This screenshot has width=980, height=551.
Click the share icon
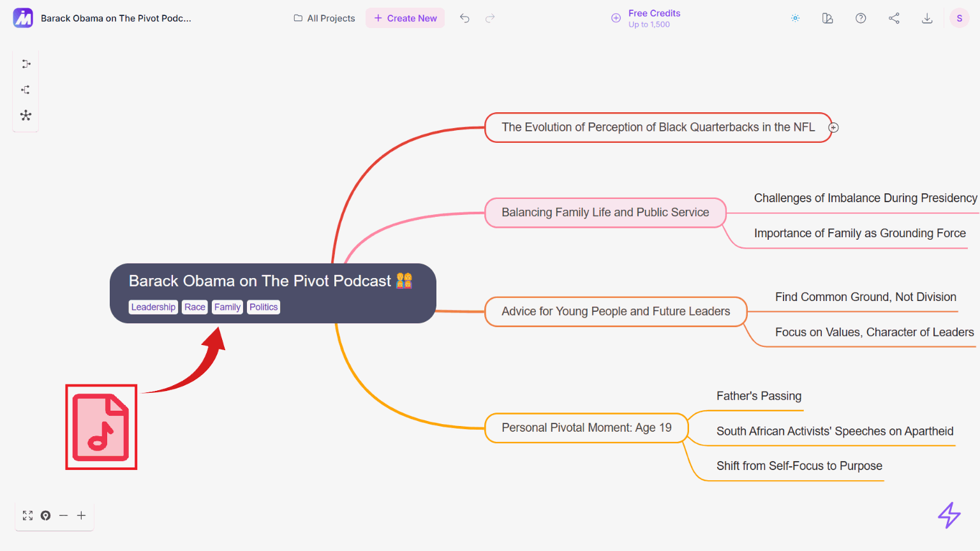894,18
